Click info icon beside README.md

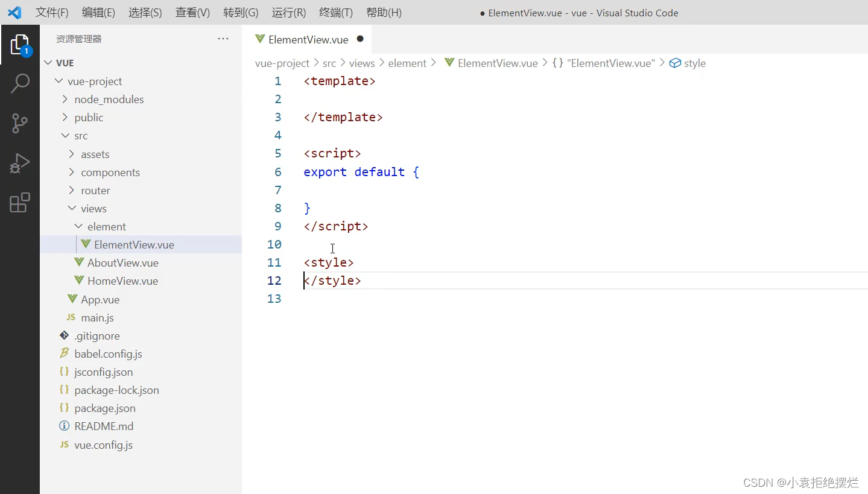pos(65,426)
